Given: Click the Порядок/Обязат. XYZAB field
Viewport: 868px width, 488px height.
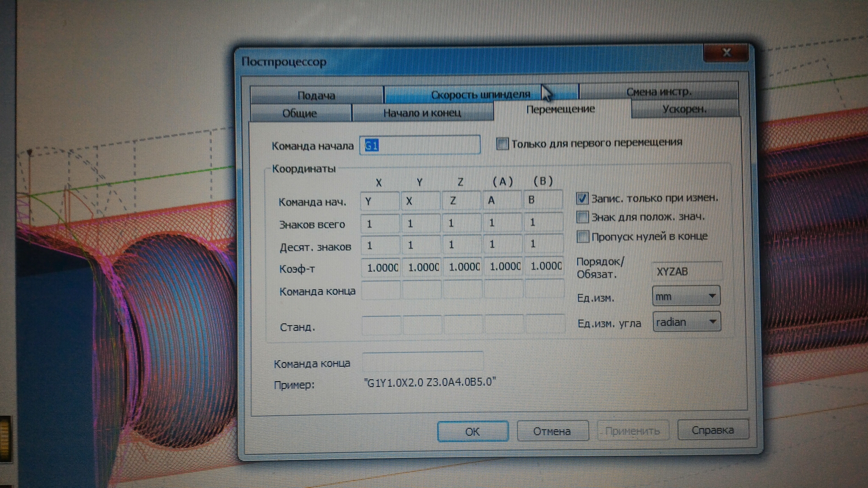Looking at the screenshot, I should pos(686,272).
